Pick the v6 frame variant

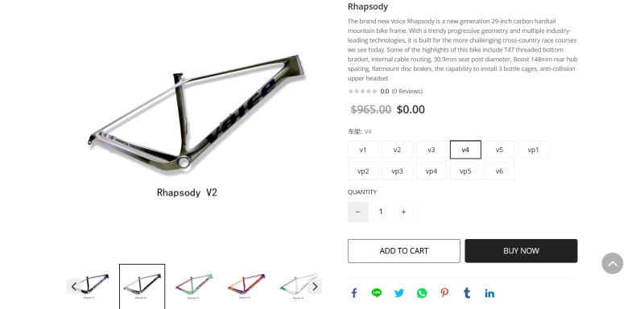499,171
